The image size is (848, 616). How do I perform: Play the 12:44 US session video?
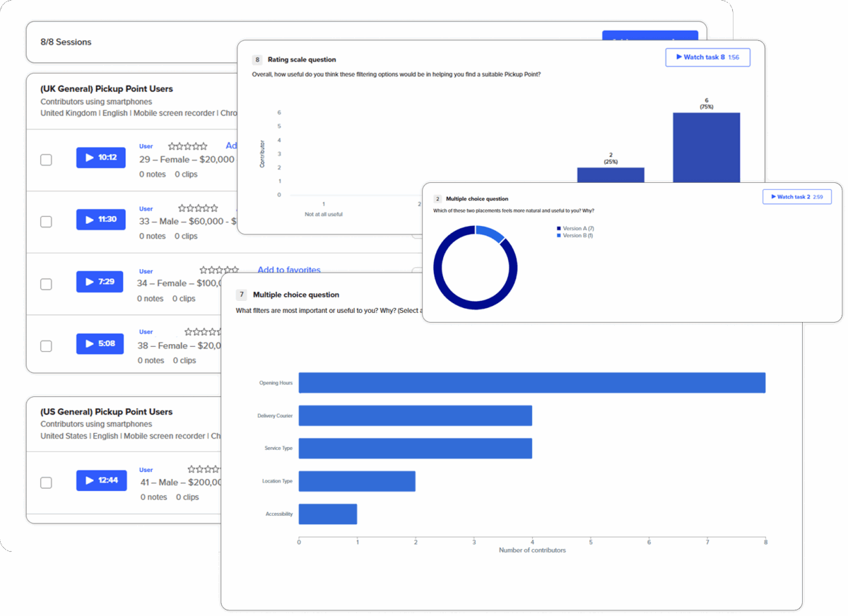coord(100,480)
